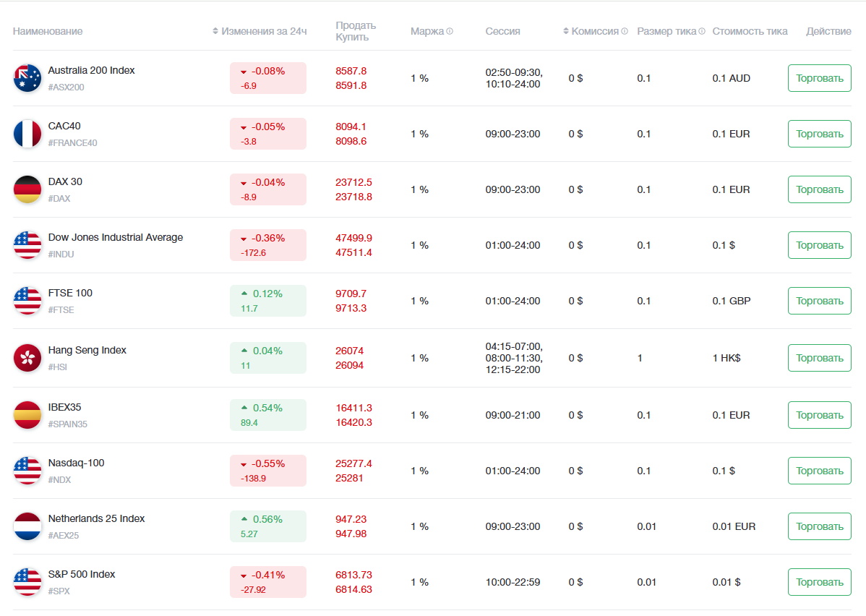Screen dimensions: 866x616
Task: Click the French flag icon beside CAC40
Action: pos(27,134)
